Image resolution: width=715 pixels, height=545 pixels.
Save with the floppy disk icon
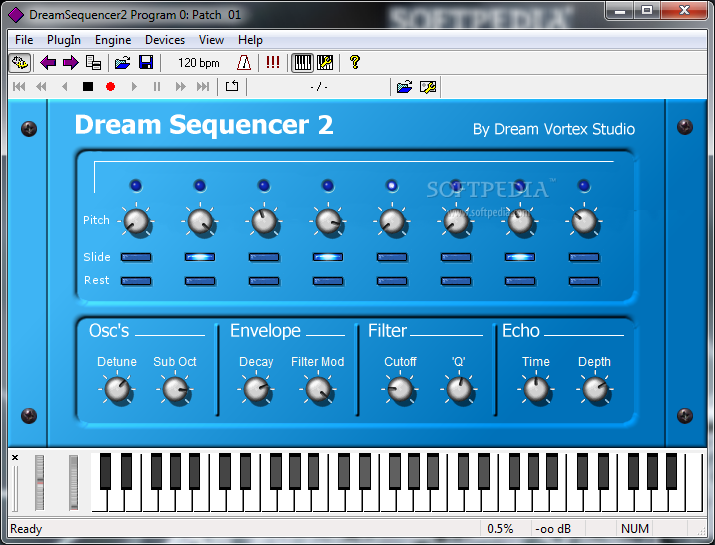click(146, 62)
